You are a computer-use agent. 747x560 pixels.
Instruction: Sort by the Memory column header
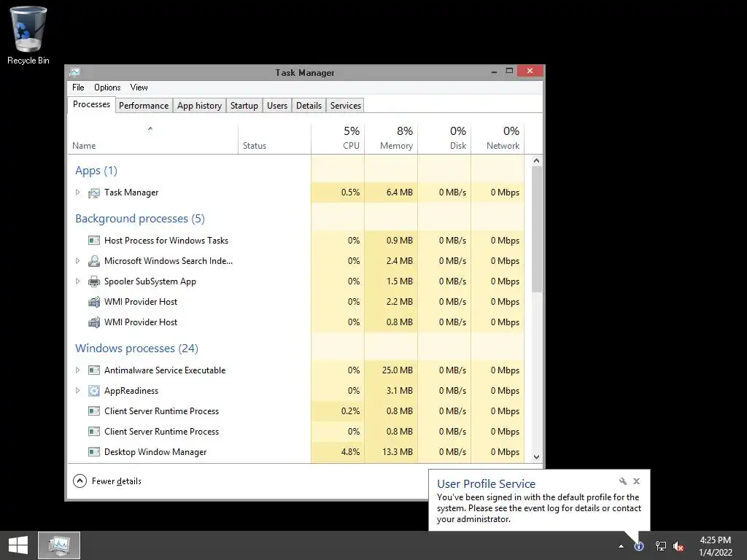tap(391, 139)
